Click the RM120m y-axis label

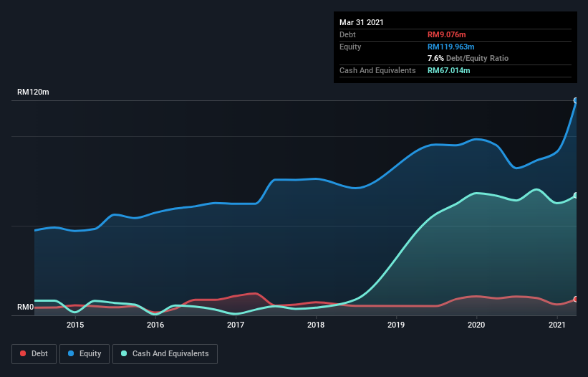click(33, 92)
